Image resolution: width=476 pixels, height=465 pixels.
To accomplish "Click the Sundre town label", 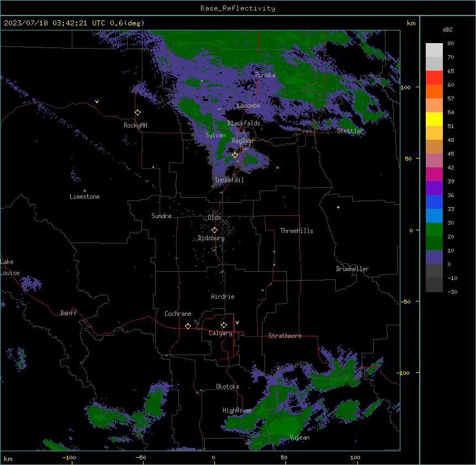I will [x=161, y=216].
